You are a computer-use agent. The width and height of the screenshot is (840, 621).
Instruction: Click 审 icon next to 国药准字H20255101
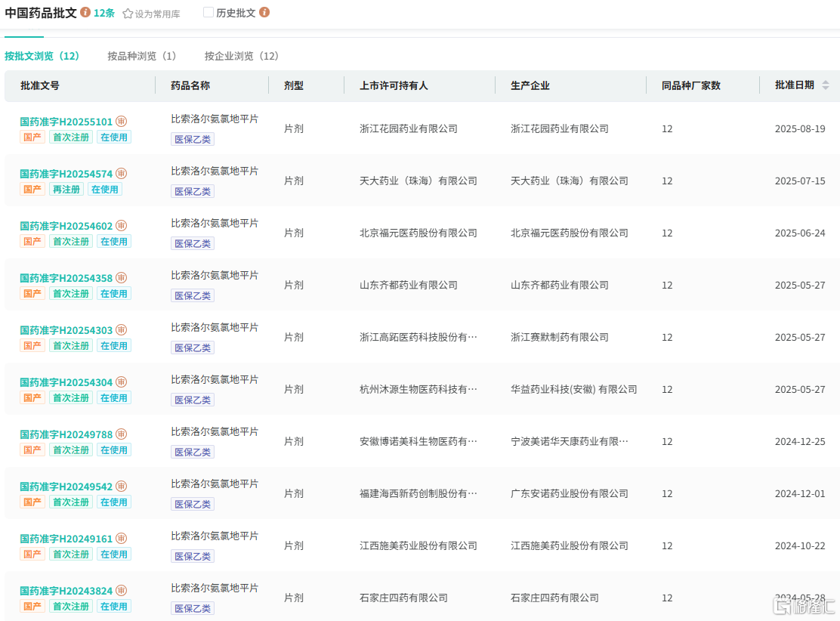[x=122, y=122]
